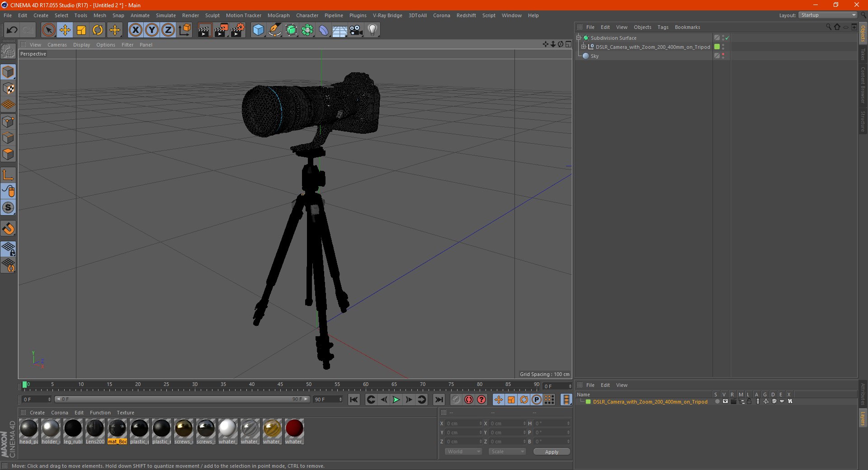Make the object editable

click(x=8, y=51)
